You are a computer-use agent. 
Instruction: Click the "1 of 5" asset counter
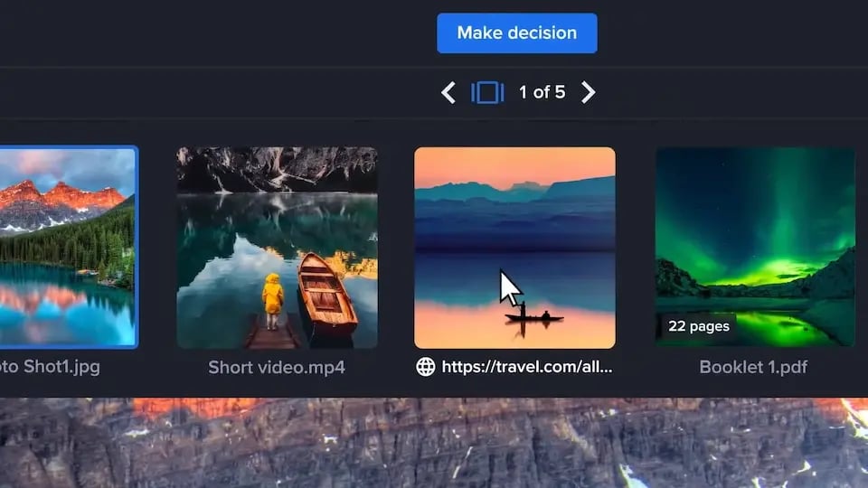click(x=542, y=92)
